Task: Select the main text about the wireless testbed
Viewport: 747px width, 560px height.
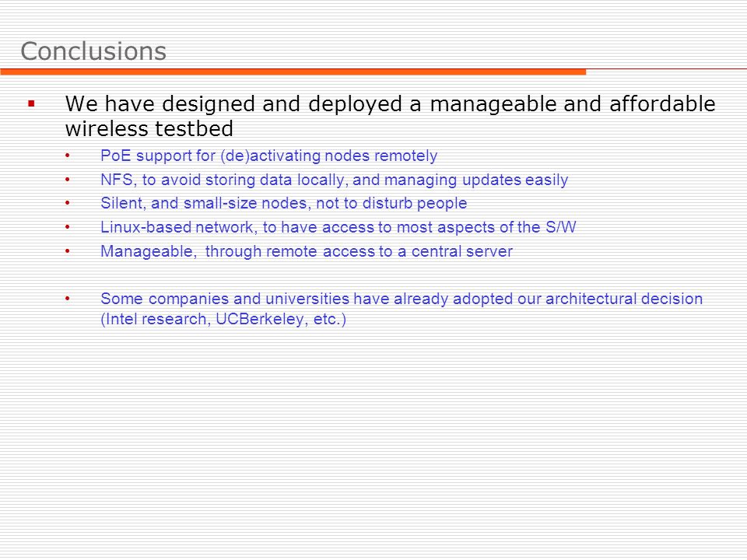Action: (x=390, y=116)
